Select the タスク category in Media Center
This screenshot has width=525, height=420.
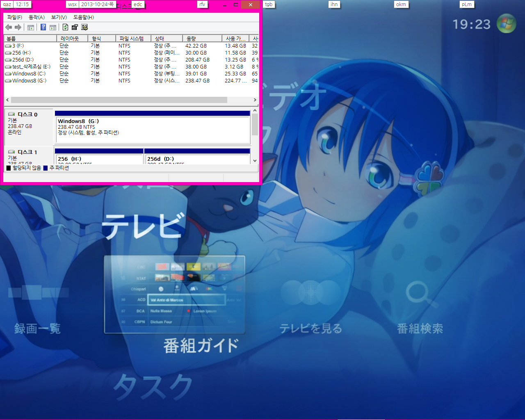tap(153, 387)
